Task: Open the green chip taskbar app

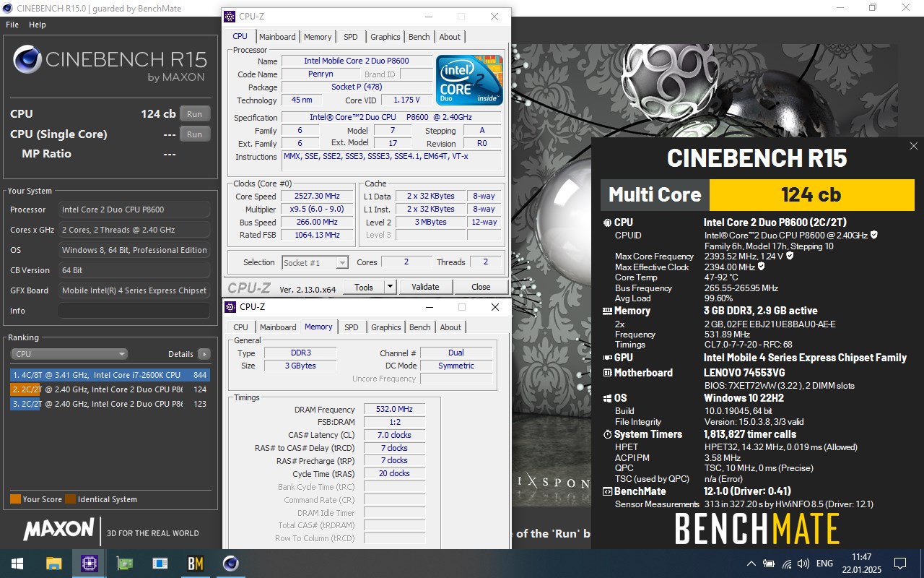Action: pos(124,564)
